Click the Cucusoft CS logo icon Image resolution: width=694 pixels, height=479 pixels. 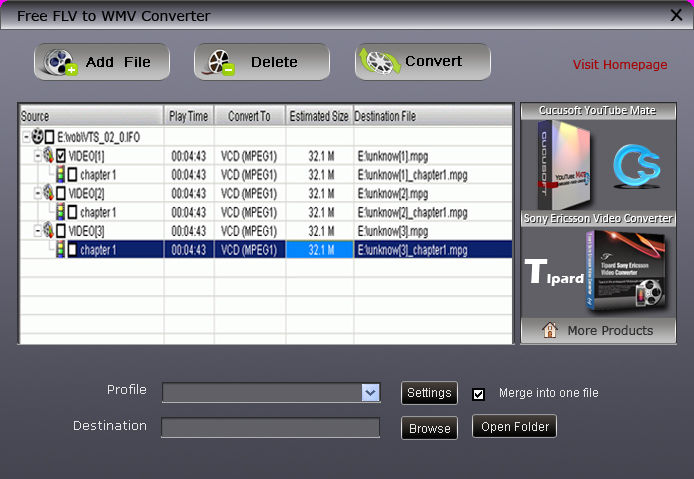633,166
